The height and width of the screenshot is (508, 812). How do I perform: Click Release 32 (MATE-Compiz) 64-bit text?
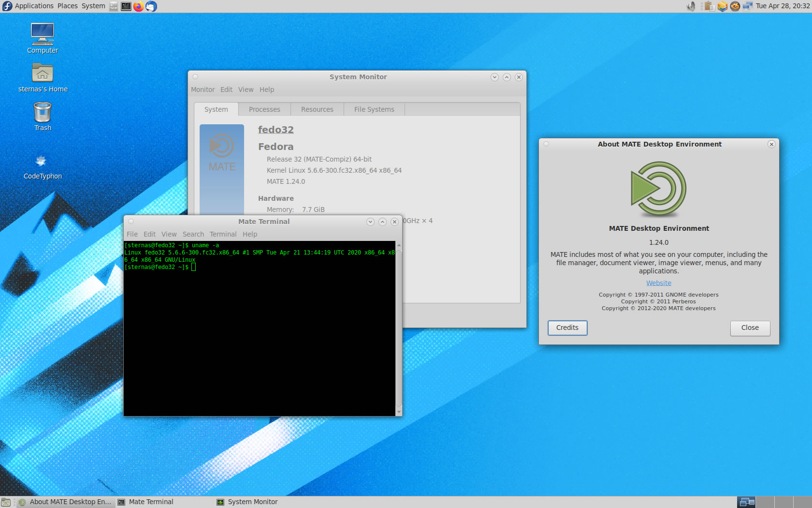click(x=319, y=159)
